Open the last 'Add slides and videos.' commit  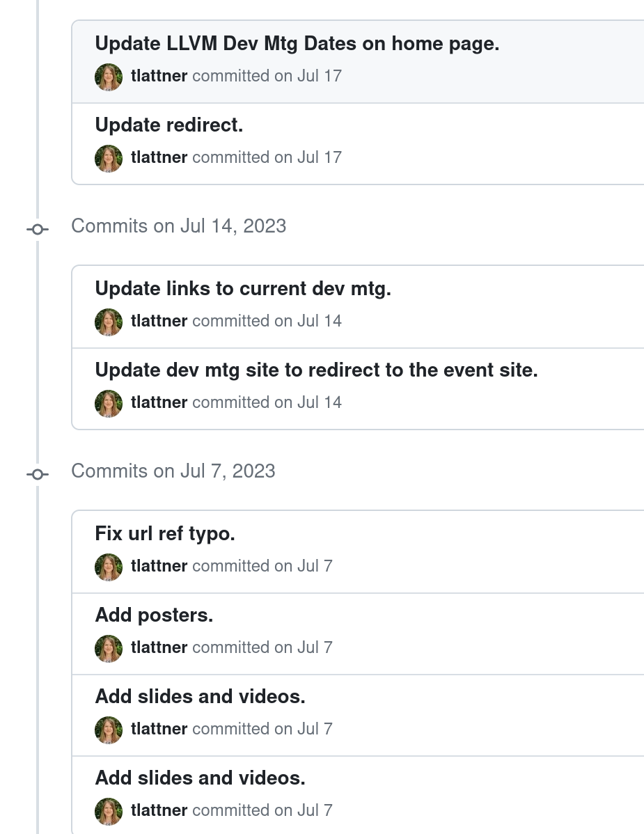coord(200,778)
